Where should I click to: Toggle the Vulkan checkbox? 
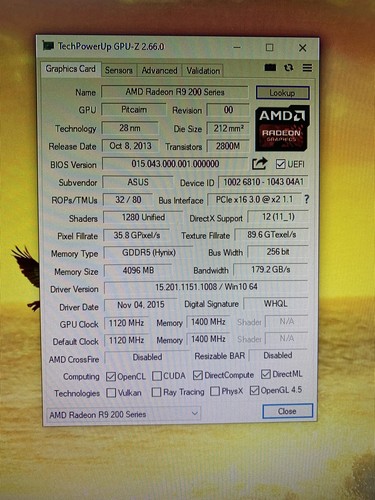click(111, 393)
